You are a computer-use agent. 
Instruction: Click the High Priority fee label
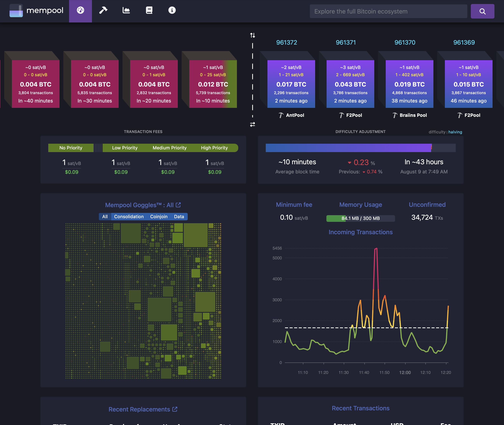[214, 148]
